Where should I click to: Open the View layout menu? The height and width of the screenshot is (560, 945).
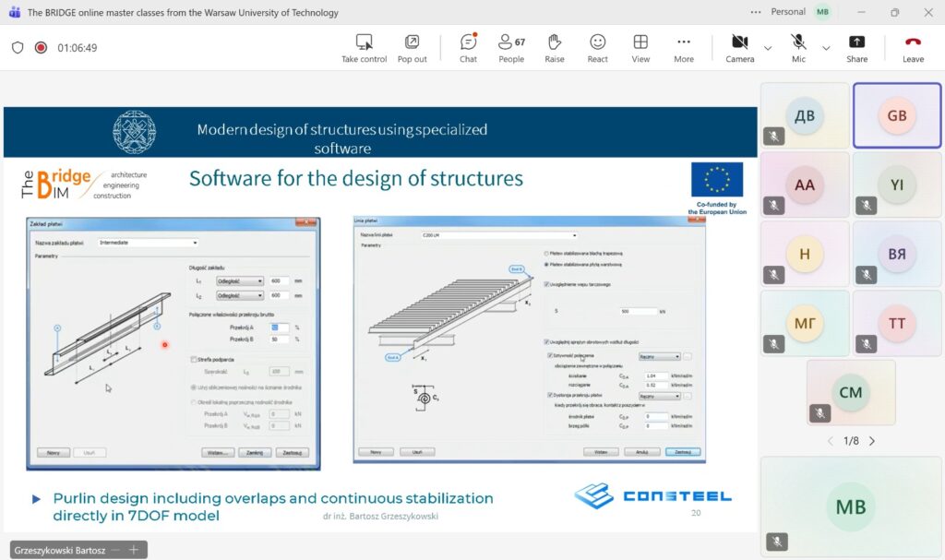pyautogui.click(x=640, y=48)
